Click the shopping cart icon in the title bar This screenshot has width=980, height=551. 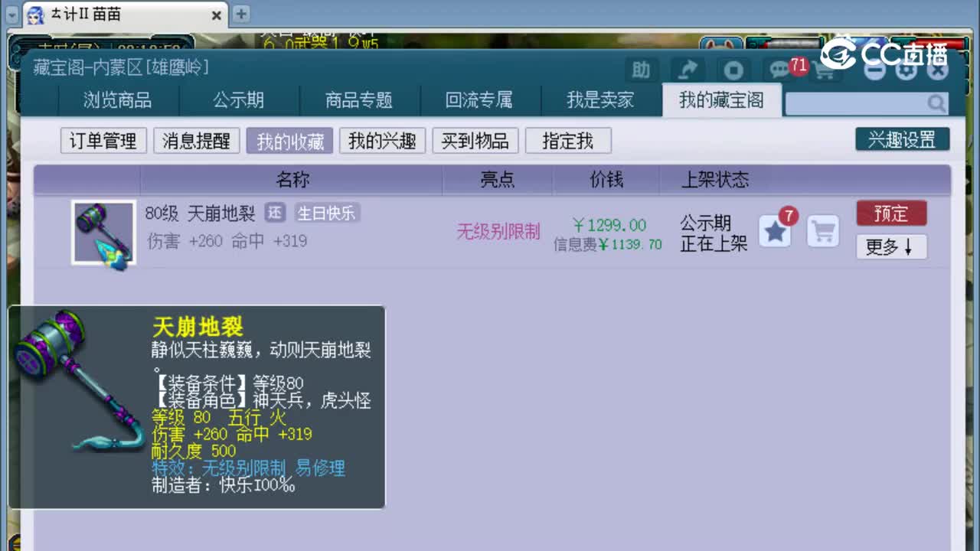point(824,70)
